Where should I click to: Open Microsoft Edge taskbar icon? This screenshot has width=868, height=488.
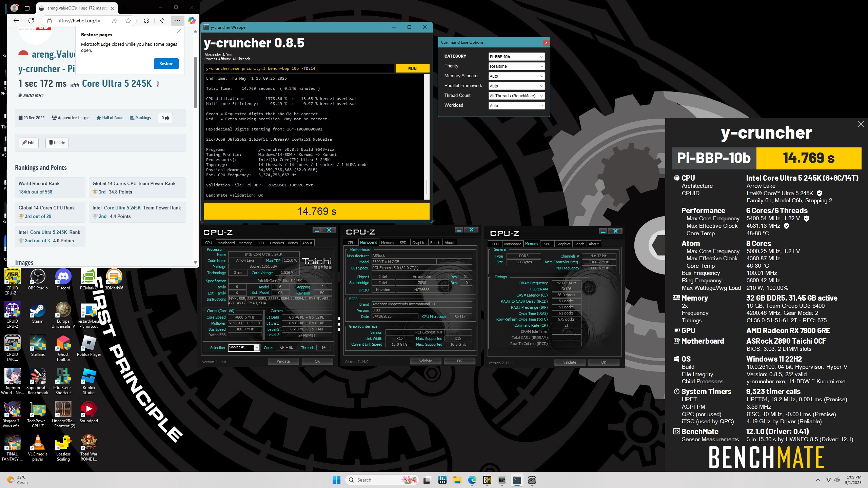[472, 480]
